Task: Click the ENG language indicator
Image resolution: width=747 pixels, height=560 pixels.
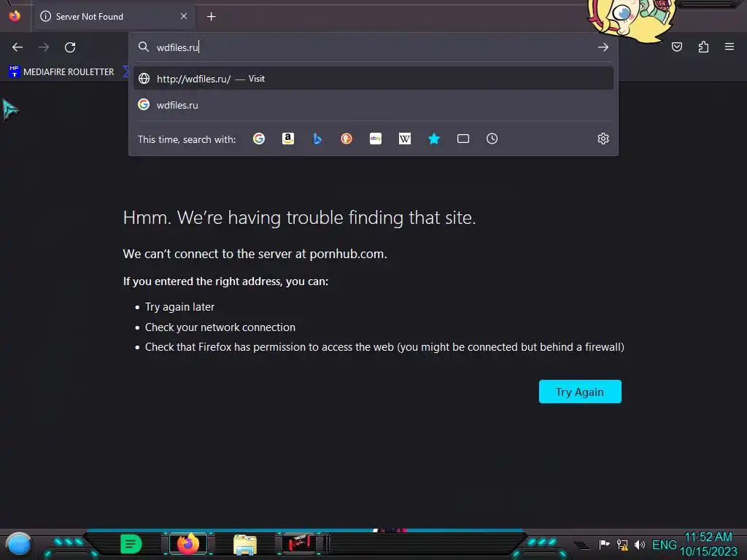Action: [x=664, y=544]
